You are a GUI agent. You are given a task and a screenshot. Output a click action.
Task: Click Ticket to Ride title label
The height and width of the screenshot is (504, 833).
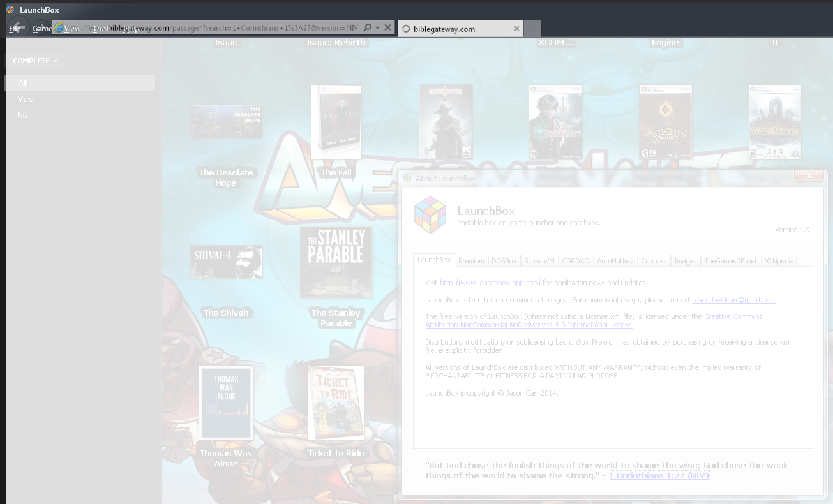(x=336, y=454)
